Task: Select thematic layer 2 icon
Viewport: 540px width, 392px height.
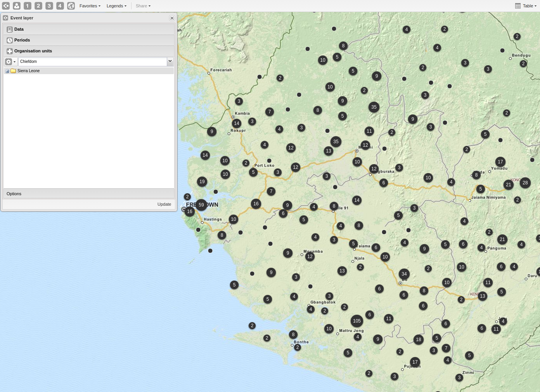Action: tap(38, 6)
